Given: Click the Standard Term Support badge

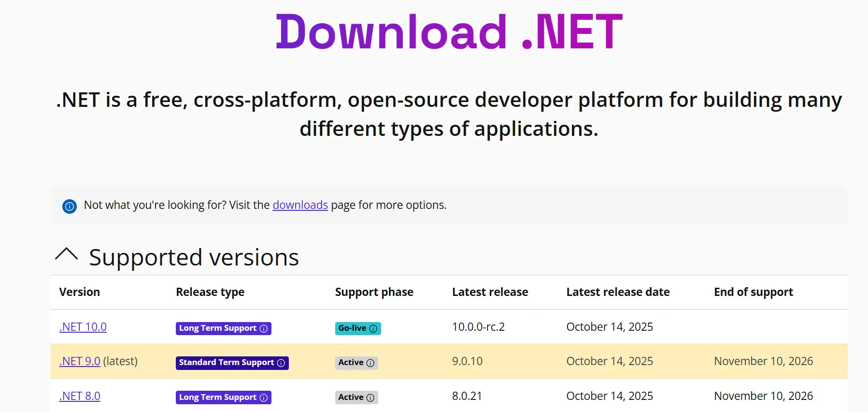Looking at the screenshot, I should pos(232,363).
